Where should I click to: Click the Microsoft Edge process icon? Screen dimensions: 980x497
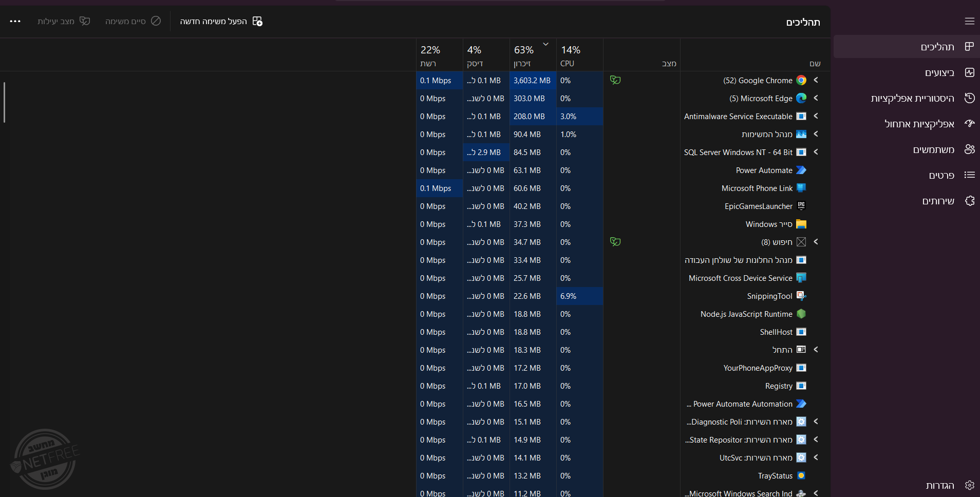801,99
